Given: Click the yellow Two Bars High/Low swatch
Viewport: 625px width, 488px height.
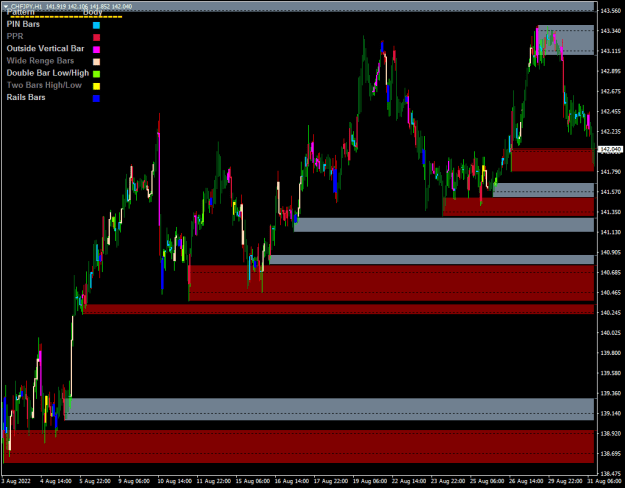Looking at the screenshot, I should pos(96,86).
